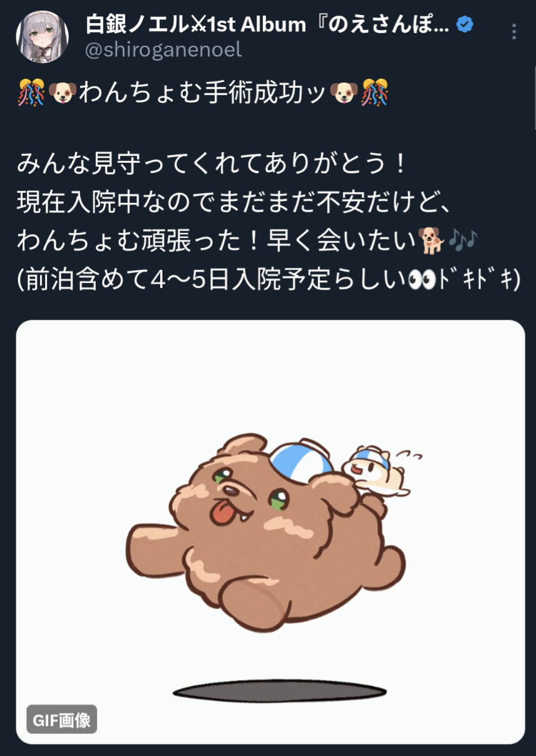Open the floating brown dog GIF

(271, 532)
